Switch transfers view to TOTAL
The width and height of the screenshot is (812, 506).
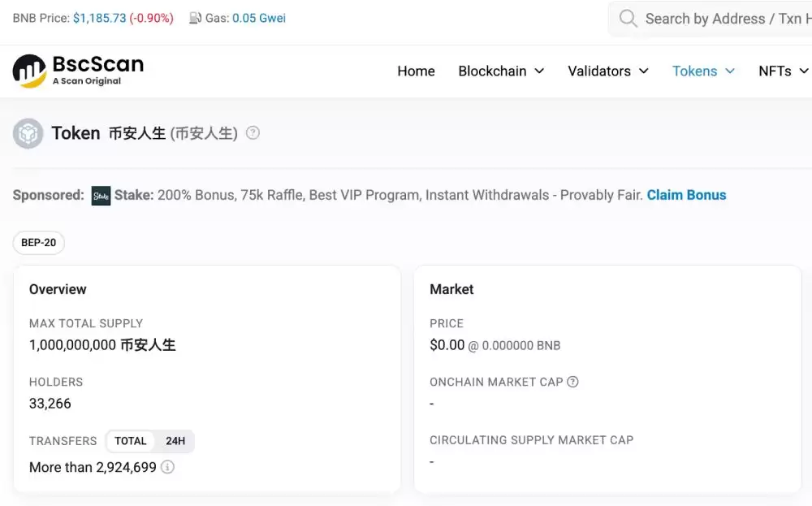(131, 441)
